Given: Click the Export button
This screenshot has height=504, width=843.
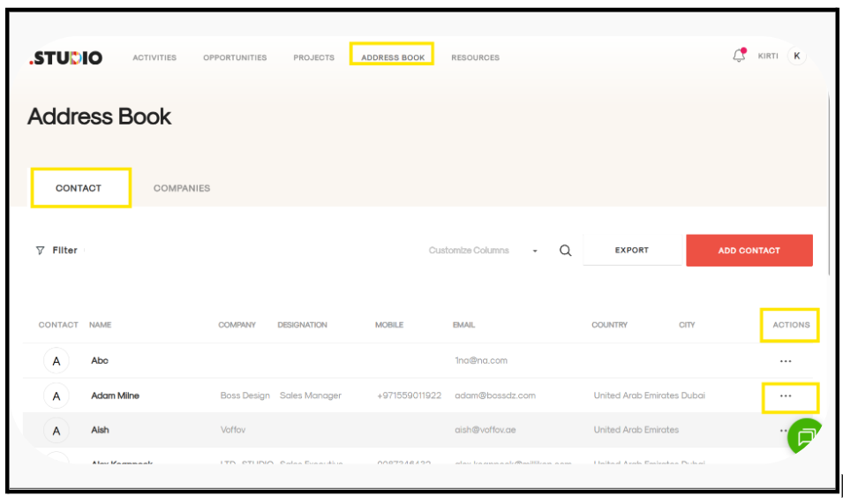Looking at the screenshot, I should tap(632, 251).
